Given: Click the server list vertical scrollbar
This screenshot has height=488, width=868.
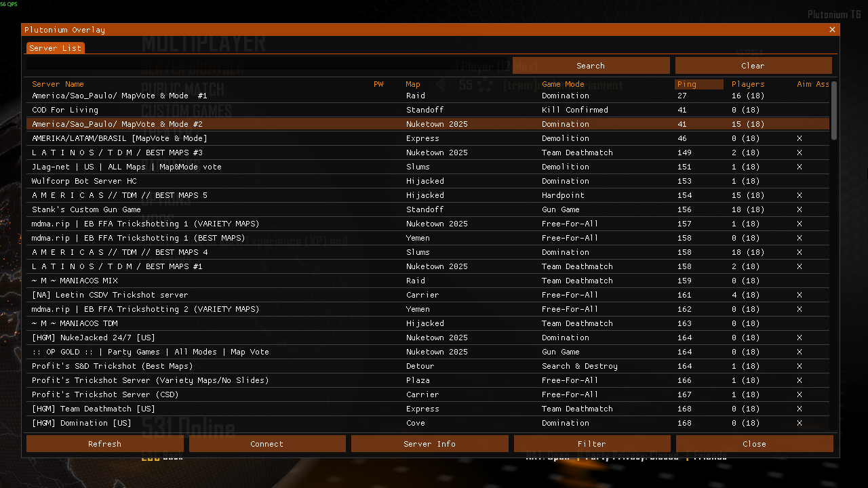Looking at the screenshot, I should [x=834, y=110].
